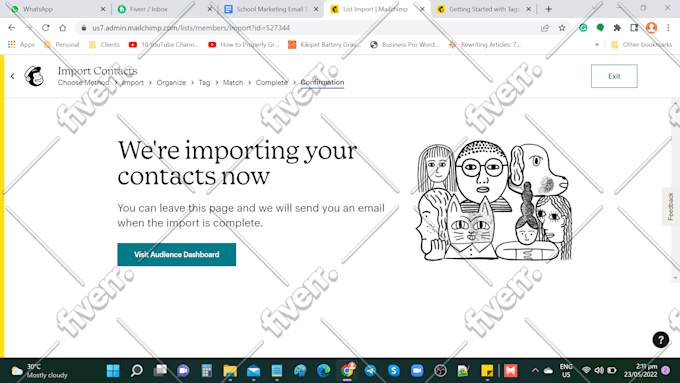Image resolution: width=680 pixels, height=383 pixels.
Task: Expand the hidden bookmarks chevron
Action: point(597,45)
